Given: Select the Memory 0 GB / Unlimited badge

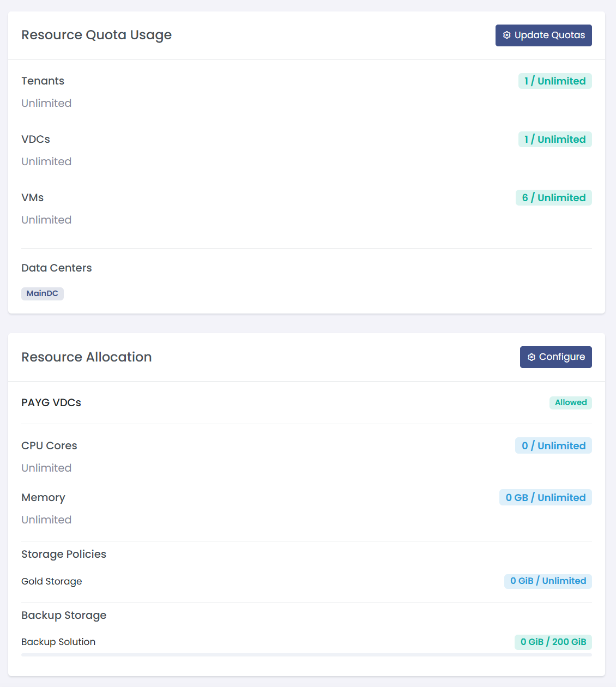Looking at the screenshot, I should tap(545, 497).
